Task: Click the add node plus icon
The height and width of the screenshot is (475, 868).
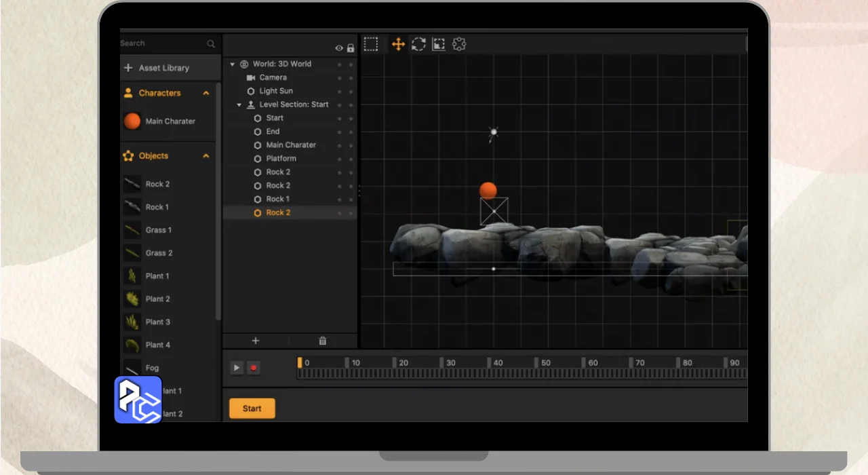Action: 256,341
